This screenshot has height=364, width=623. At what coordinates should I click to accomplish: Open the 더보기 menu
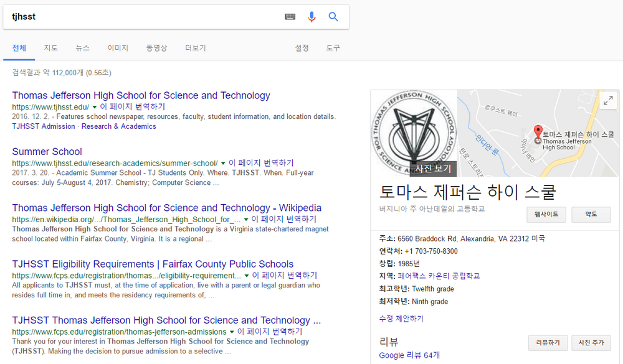click(x=196, y=48)
